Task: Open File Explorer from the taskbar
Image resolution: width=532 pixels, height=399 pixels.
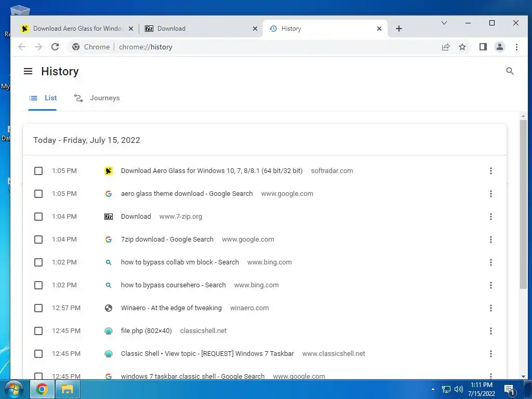Action: (x=67, y=389)
